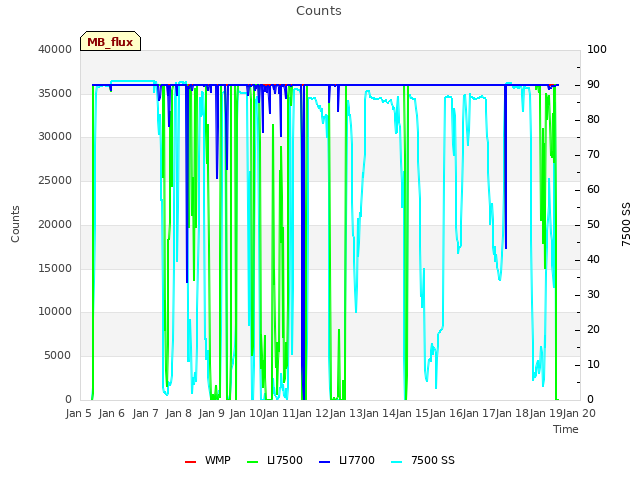This screenshot has height=480, width=640.
Task: Click the blue LI7700 legend color marker
Action: [x=324, y=462]
